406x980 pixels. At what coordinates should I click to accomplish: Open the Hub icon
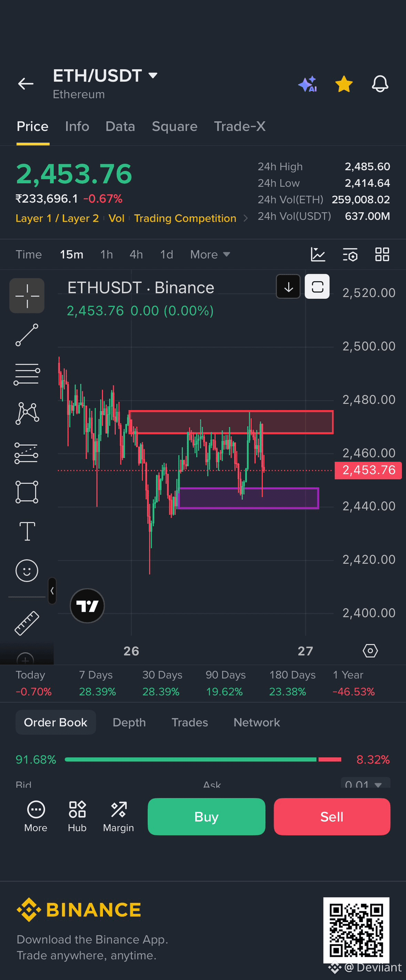77,816
